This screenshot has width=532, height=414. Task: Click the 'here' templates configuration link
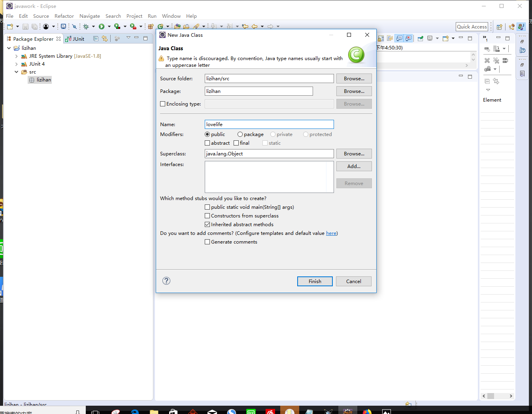[x=331, y=233]
